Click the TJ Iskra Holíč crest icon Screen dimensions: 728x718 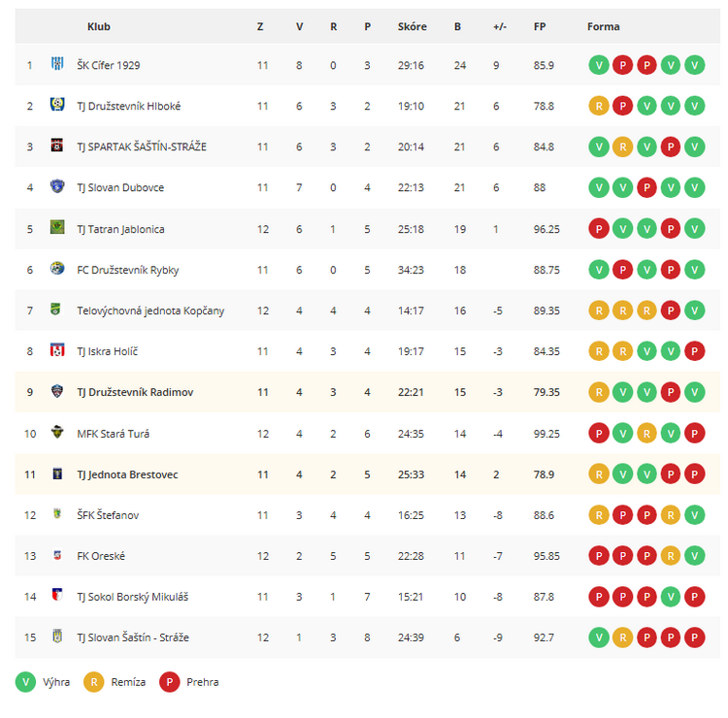pyautogui.click(x=57, y=350)
